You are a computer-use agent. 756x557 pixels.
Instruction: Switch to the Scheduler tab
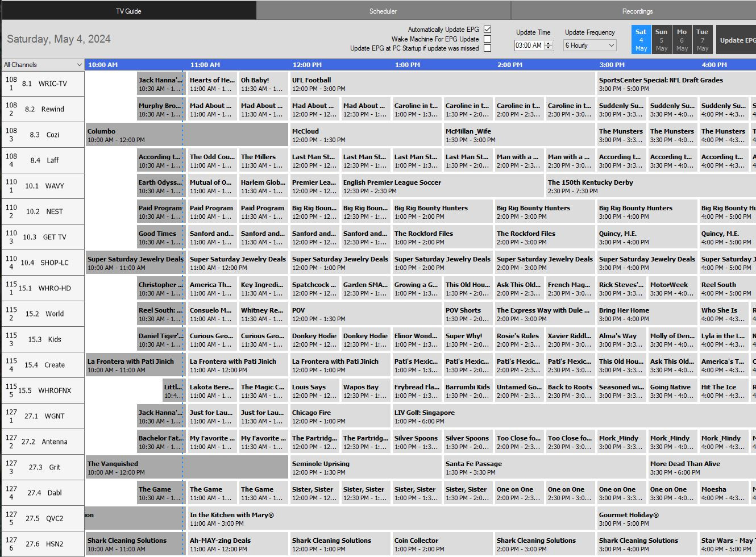[x=383, y=11]
